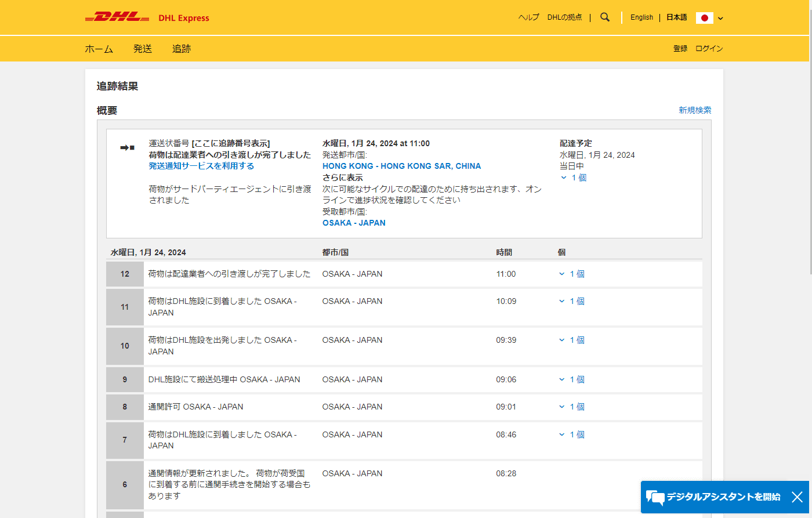Click step number 6 cell

tap(125, 484)
